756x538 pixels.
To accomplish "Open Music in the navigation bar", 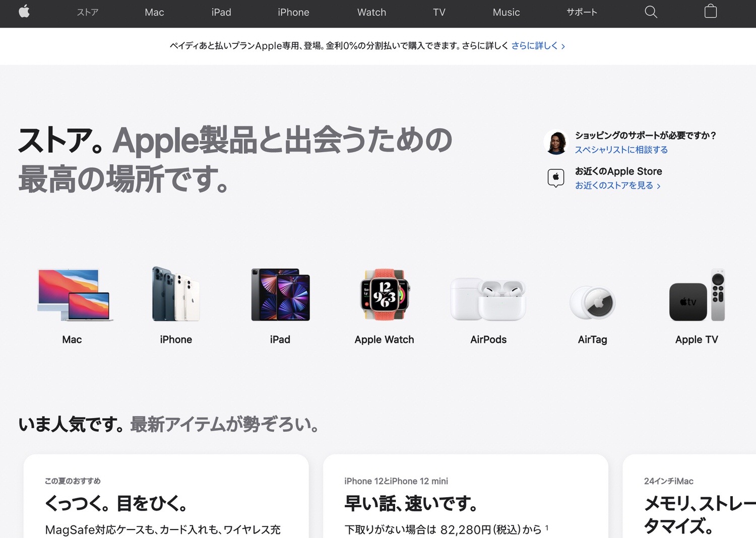I will (x=506, y=12).
